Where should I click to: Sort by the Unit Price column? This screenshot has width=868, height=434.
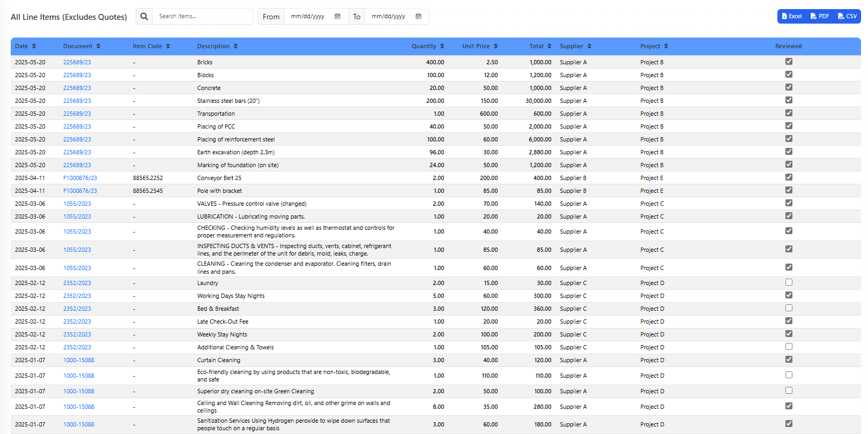[x=480, y=46]
